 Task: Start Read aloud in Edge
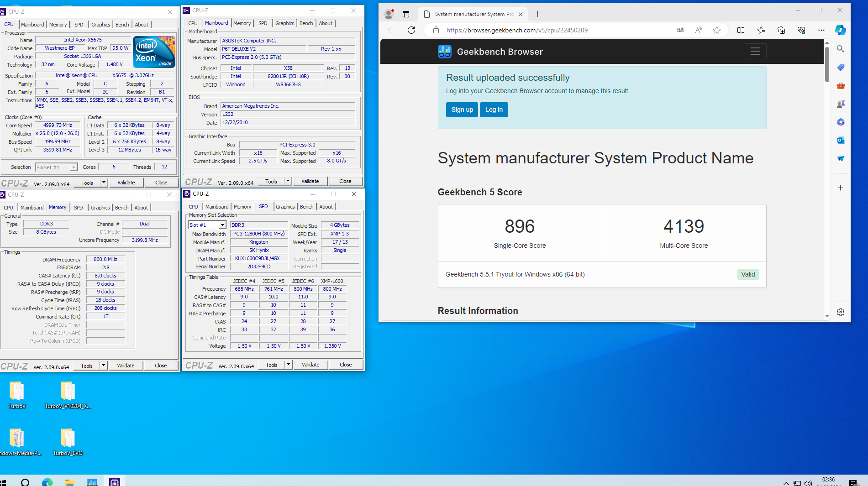click(x=699, y=30)
